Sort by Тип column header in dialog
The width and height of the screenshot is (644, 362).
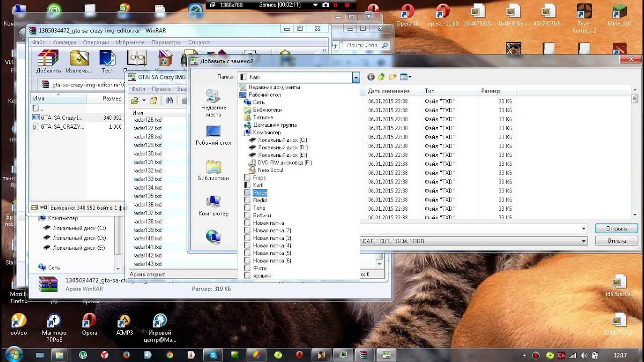tap(449, 91)
